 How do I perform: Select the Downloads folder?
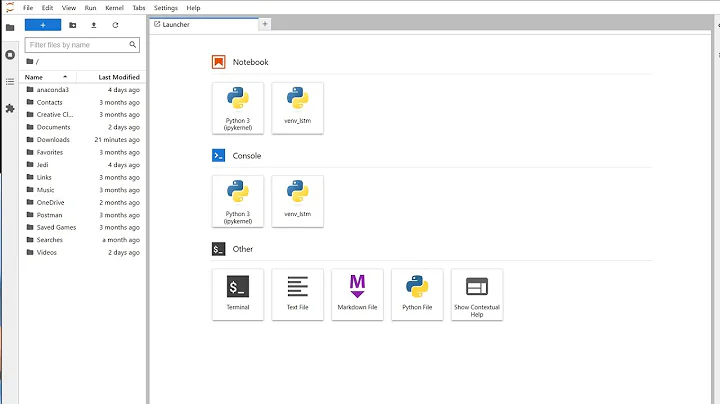(83, 140)
